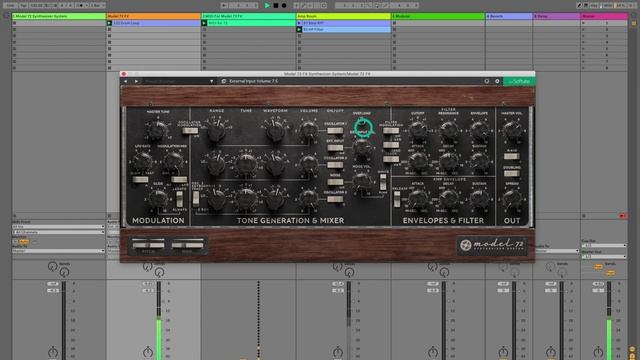
Task: Launch the With Ext 72 clip
Action: pyautogui.click(x=204, y=23)
